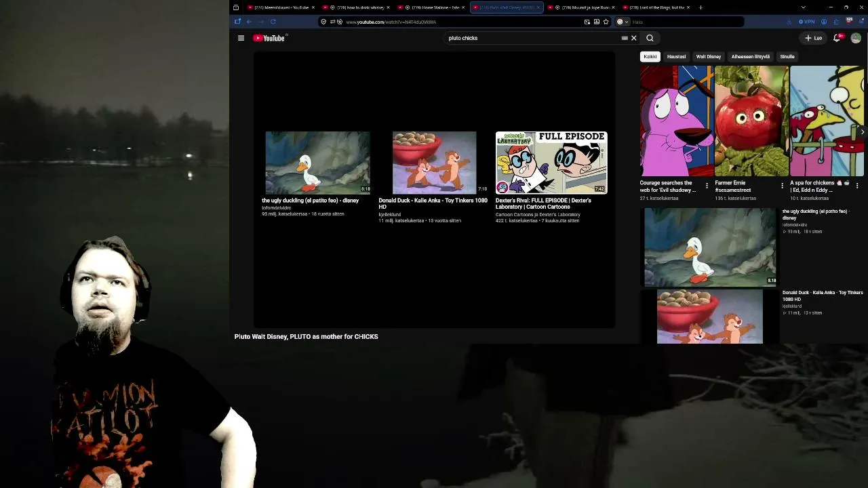Screen dimensions: 868x488
Task: Select the Sinulle filter chip
Action: point(787,57)
